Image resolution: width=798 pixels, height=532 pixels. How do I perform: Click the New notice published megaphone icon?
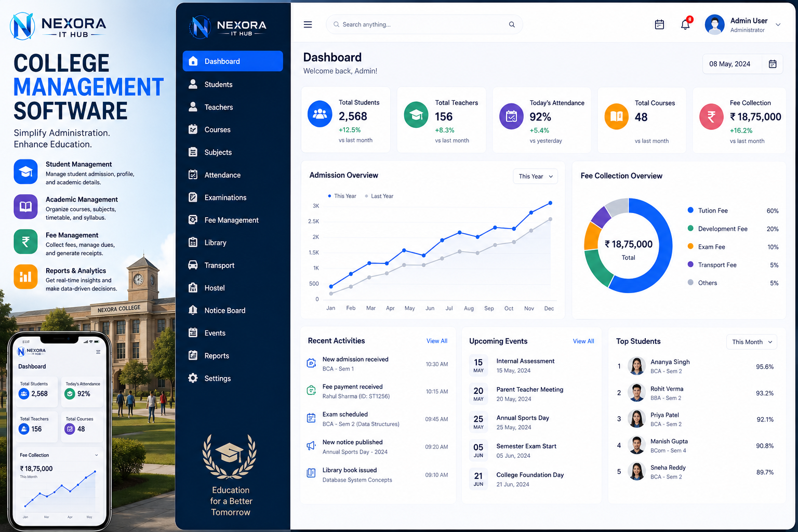coord(311,446)
